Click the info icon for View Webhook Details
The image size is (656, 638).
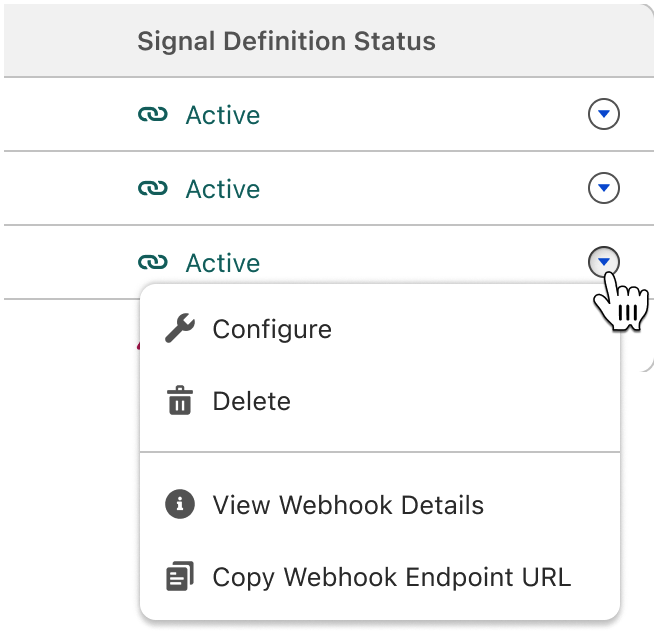click(x=180, y=504)
